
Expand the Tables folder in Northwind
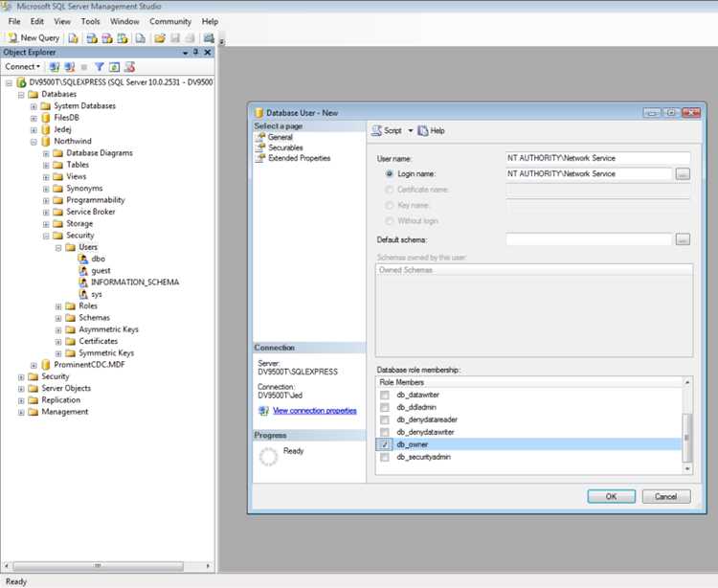46,165
